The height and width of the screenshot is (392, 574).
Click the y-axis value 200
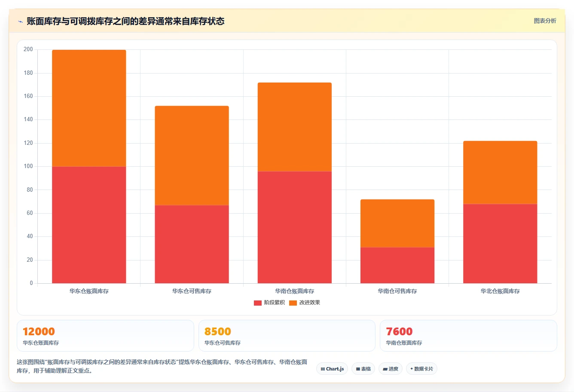click(x=28, y=49)
